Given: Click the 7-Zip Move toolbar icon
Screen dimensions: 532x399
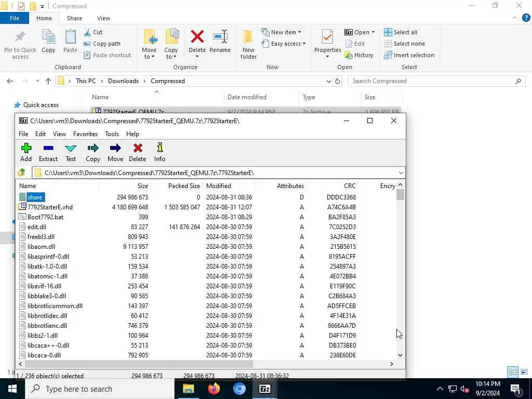Looking at the screenshot, I should tap(115, 152).
